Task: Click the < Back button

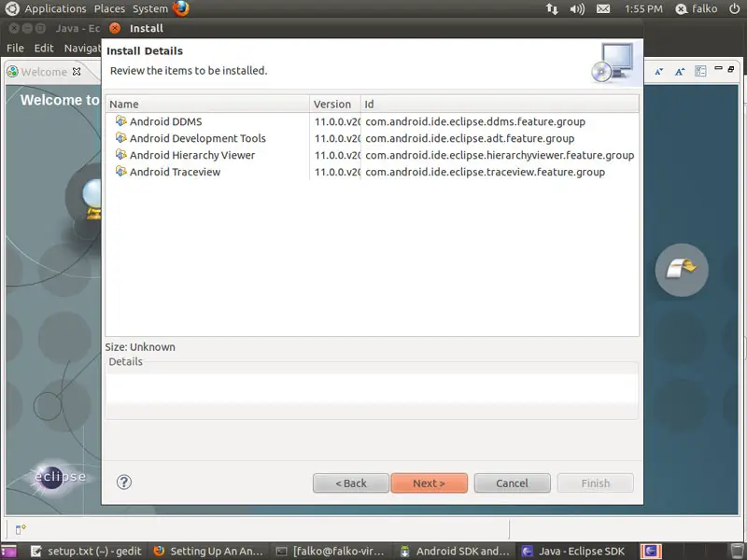Action: [351, 483]
